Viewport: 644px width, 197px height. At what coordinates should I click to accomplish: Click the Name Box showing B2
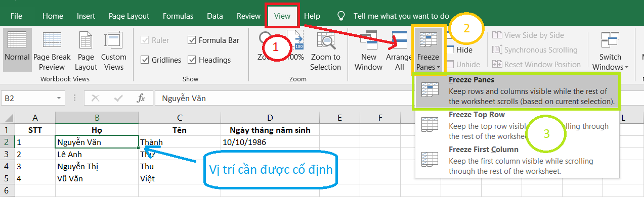click(x=28, y=98)
